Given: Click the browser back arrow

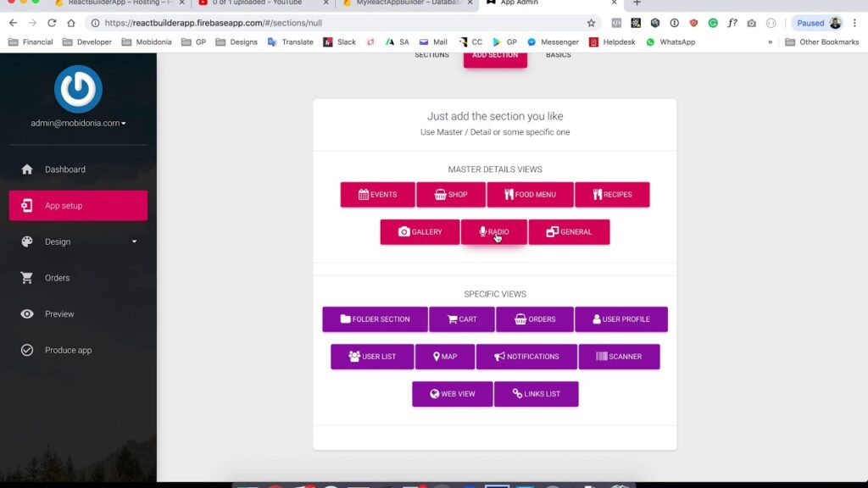Looking at the screenshot, I should pyautogui.click(x=14, y=23).
